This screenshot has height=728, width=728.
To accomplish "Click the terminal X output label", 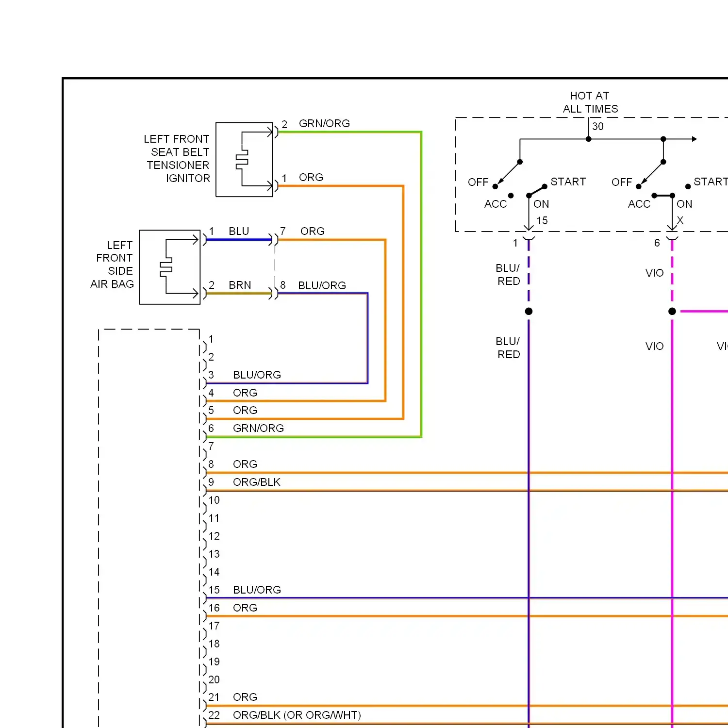I will click(680, 221).
